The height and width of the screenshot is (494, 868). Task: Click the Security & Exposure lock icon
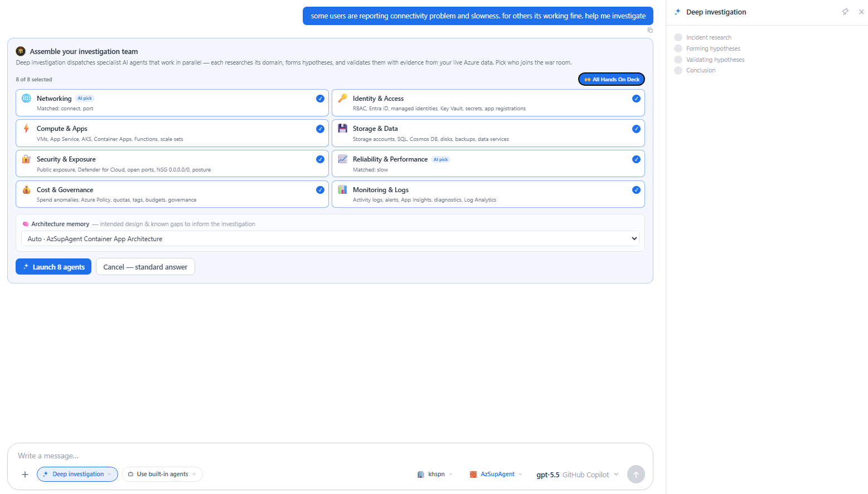(x=26, y=159)
